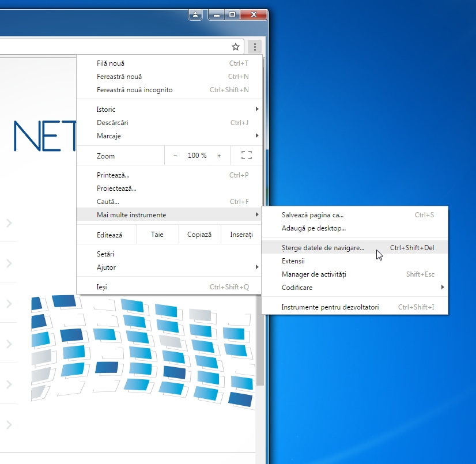Click the page vertical scrollbar
The height and width of the screenshot is (464, 476).
[260, 346]
